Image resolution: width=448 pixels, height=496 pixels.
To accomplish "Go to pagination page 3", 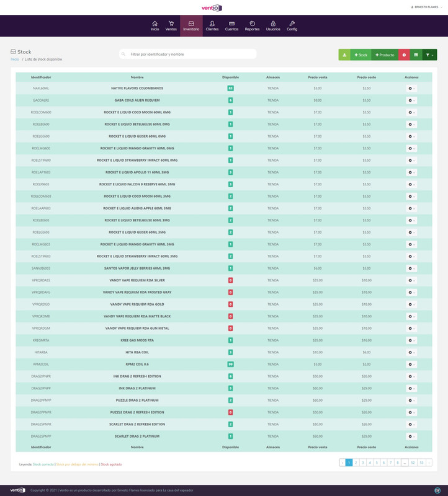I will (x=363, y=463).
